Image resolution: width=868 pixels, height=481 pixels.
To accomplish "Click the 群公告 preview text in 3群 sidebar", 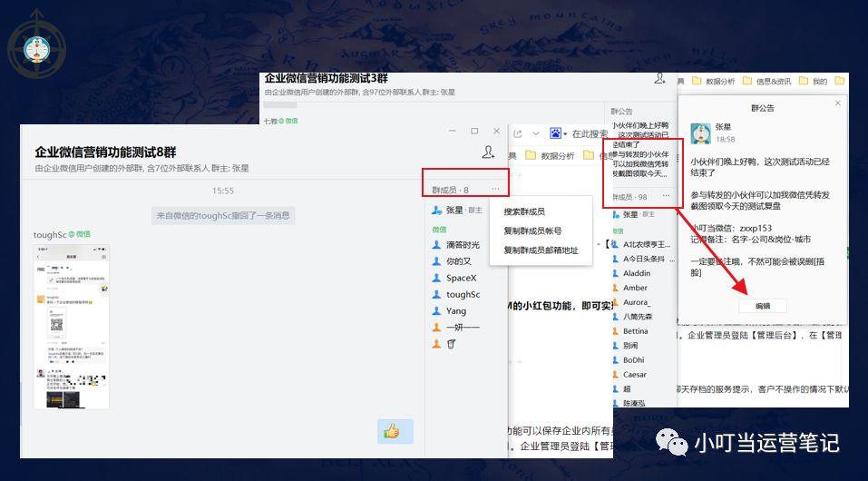I will pos(640,150).
